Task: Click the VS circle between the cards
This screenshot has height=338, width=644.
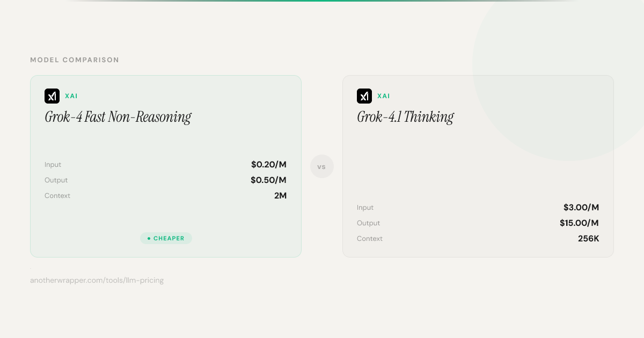Action: [322, 167]
